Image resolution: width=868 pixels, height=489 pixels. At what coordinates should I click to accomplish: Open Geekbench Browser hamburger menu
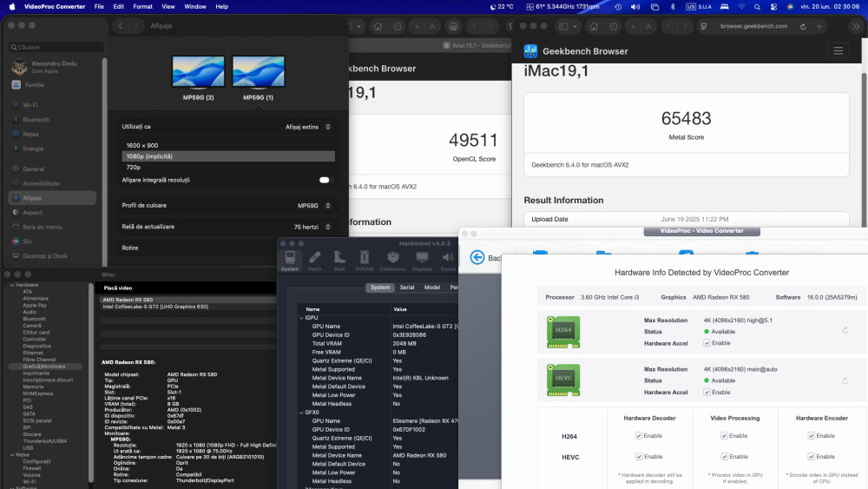(838, 51)
